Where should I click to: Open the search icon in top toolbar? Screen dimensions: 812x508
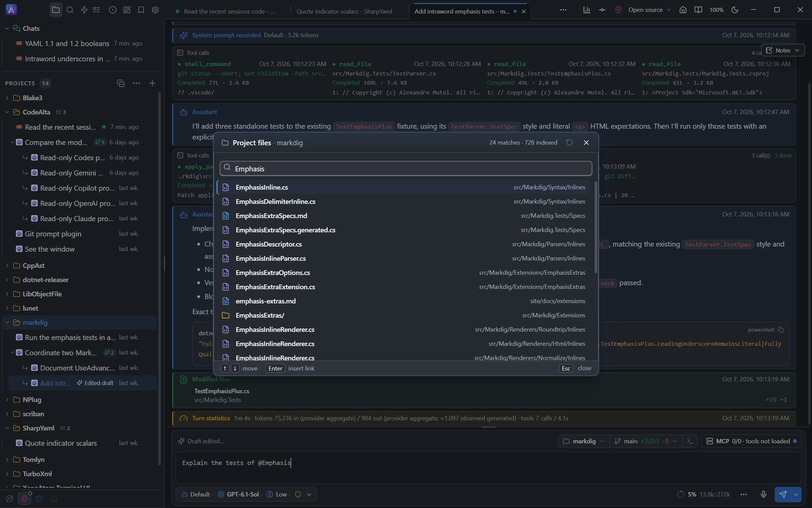[70, 10]
